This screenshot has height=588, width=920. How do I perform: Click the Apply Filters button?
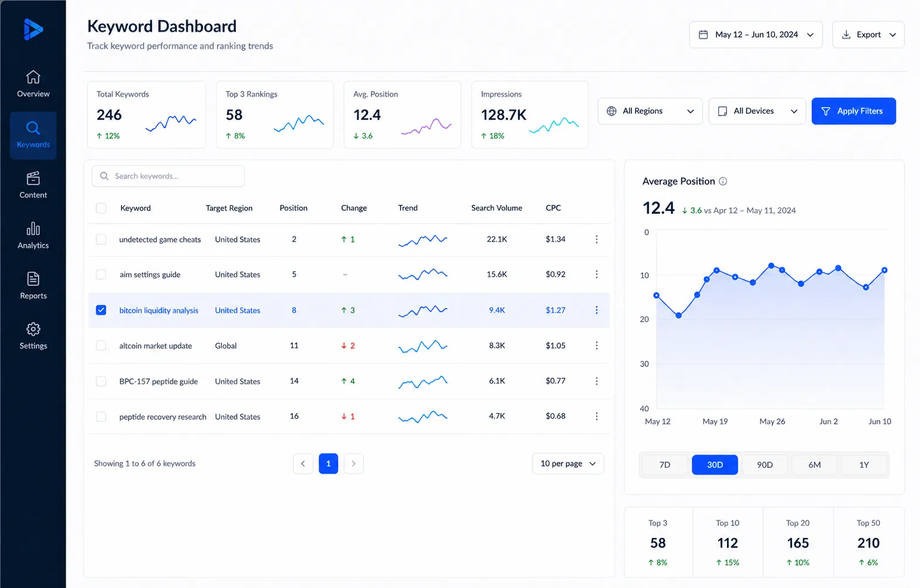coord(854,111)
